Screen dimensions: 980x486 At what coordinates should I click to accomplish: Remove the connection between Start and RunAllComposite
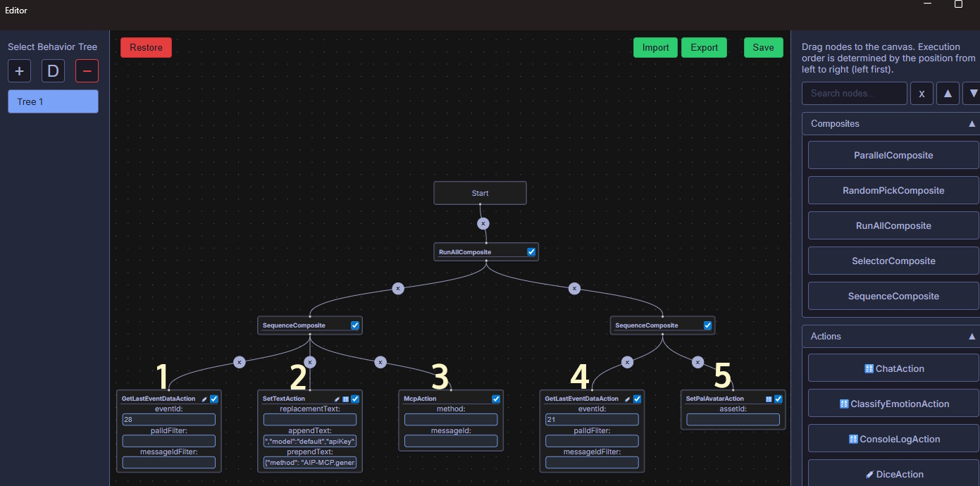pyautogui.click(x=483, y=223)
